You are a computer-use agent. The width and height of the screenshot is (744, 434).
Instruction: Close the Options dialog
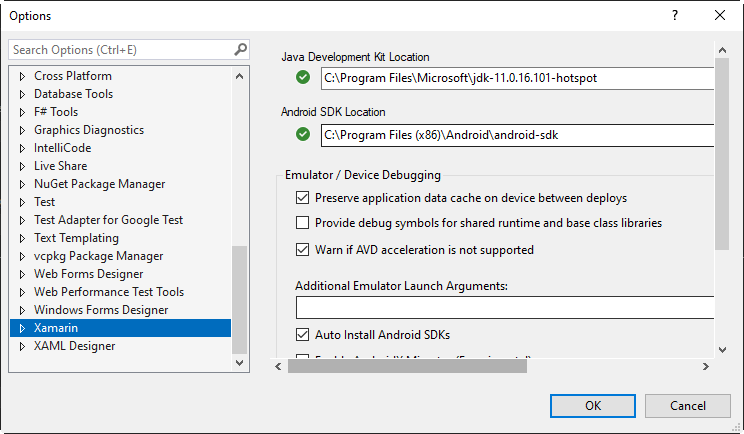720,15
